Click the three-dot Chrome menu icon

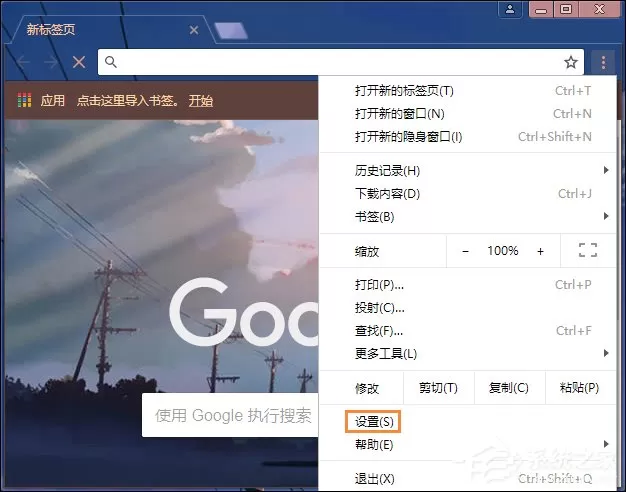pyautogui.click(x=603, y=62)
